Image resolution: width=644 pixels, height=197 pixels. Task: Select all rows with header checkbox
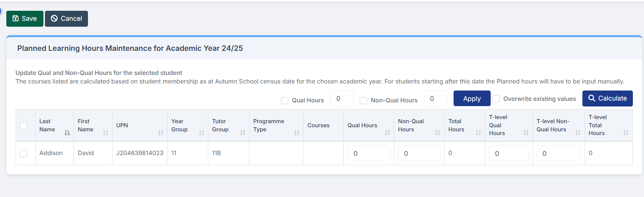(23, 125)
